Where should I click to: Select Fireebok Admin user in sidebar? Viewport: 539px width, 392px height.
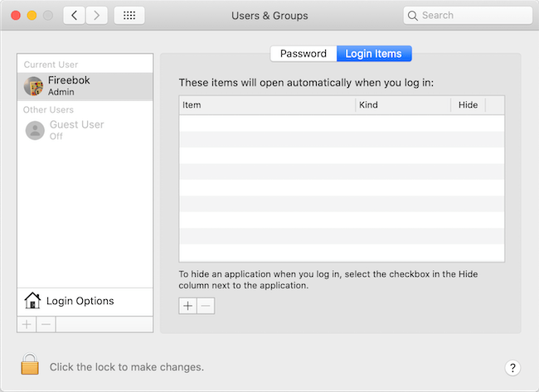point(85,86)
